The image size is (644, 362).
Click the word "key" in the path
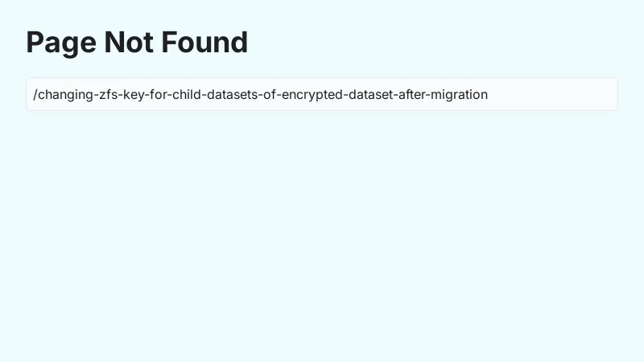coord(134,94)
